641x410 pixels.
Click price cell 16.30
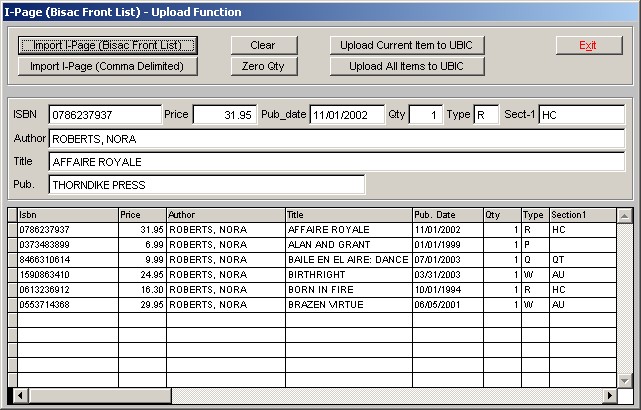pyautogui.click(x=142, y=290)
